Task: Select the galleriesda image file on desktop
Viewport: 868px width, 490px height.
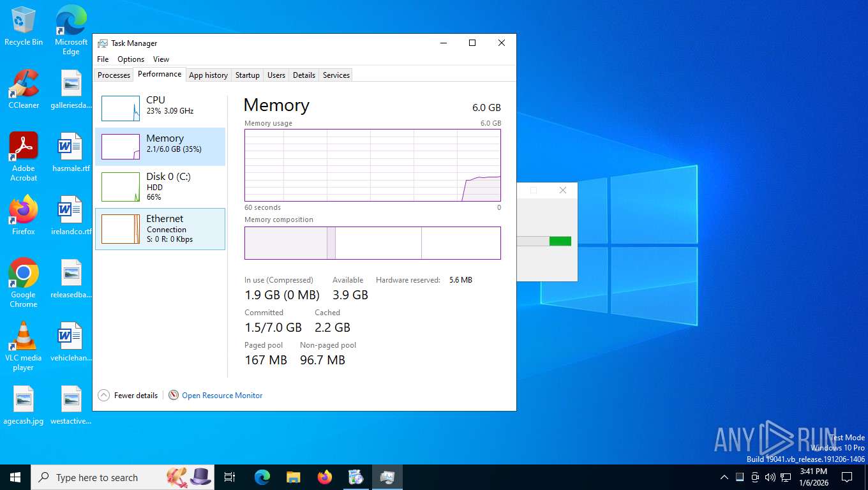Action: tap(71, 89)
